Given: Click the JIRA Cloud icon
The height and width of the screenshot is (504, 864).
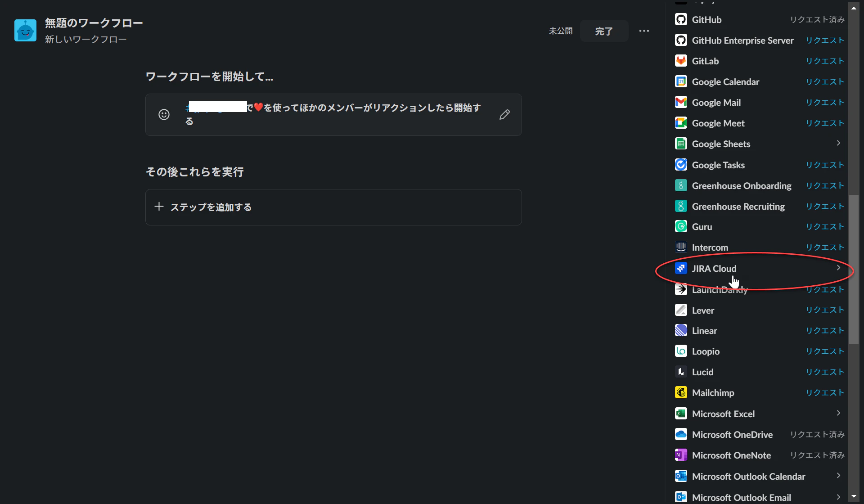Looking at the screenshot, I should point(681,268).
